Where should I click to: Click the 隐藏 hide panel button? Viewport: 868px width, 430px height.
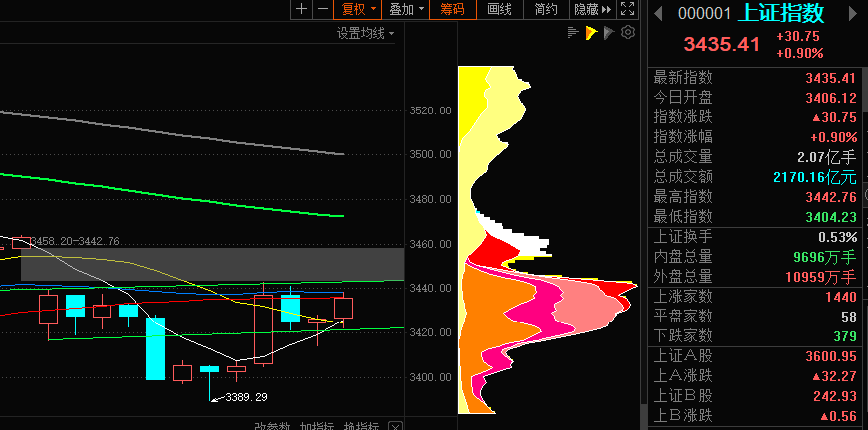click(591, 9)
